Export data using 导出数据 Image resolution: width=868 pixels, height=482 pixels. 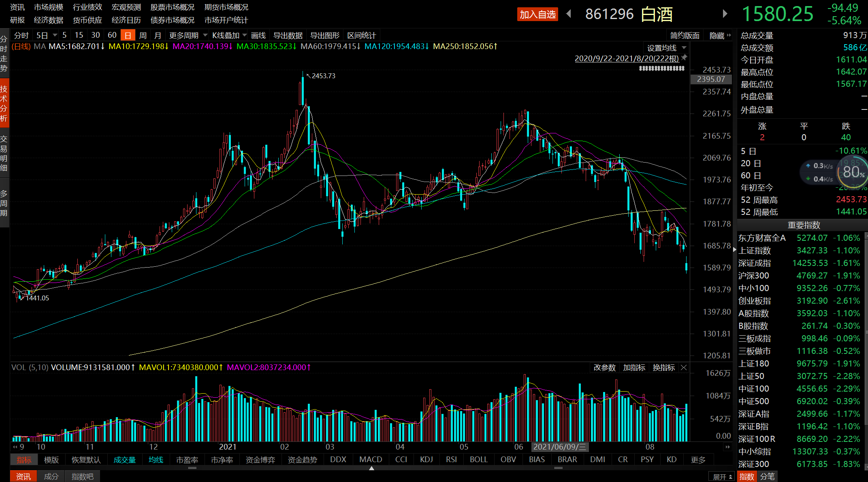coord(288,35)
